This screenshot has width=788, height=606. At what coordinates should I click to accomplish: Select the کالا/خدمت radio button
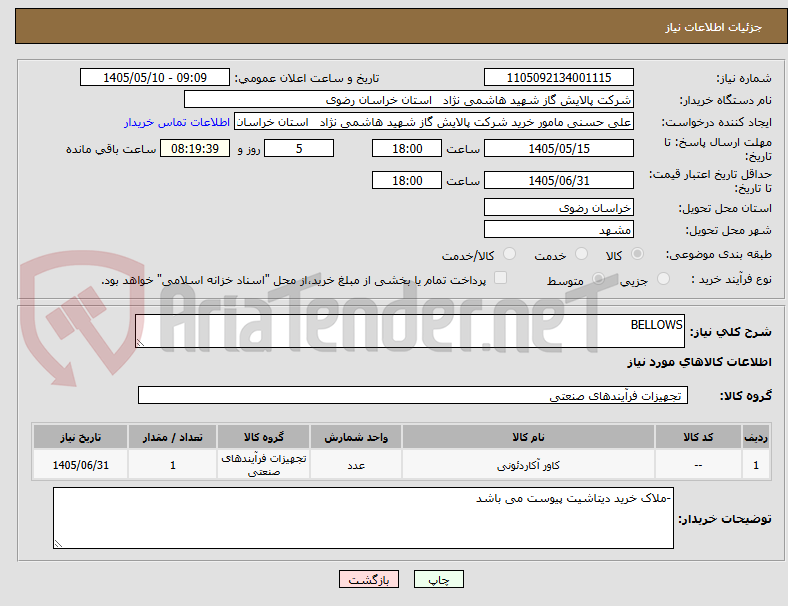pyautogui.click(x=510, y=254)
